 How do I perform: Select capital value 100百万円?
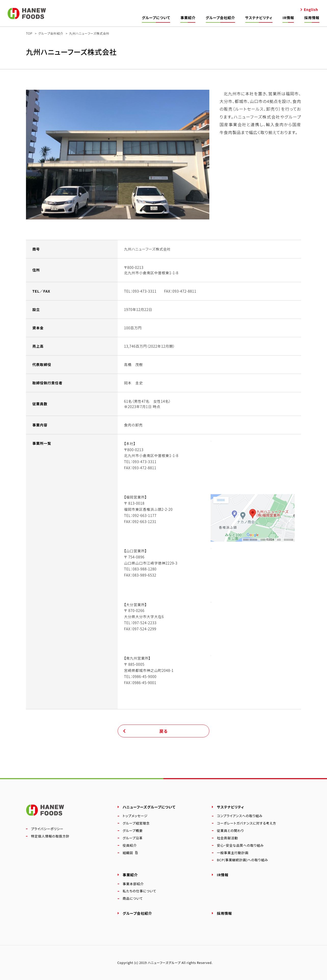click(x=133, y=328)
